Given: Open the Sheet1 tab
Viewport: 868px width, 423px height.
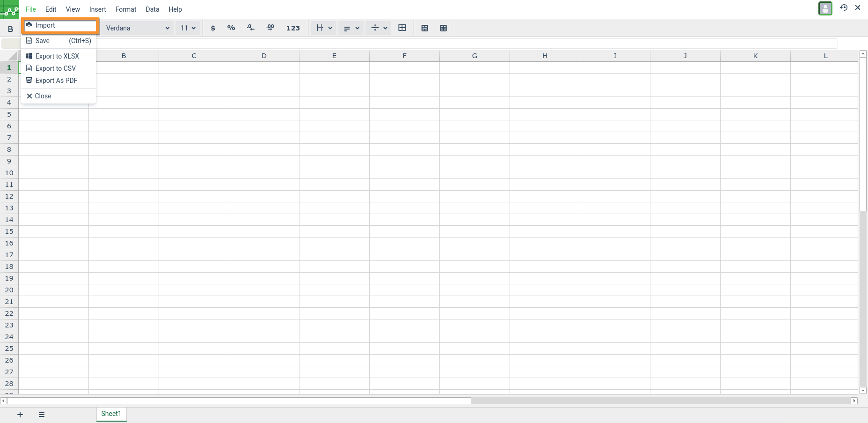Looking at the screenshot, I should pyautogui.click(x=111, y=414).
